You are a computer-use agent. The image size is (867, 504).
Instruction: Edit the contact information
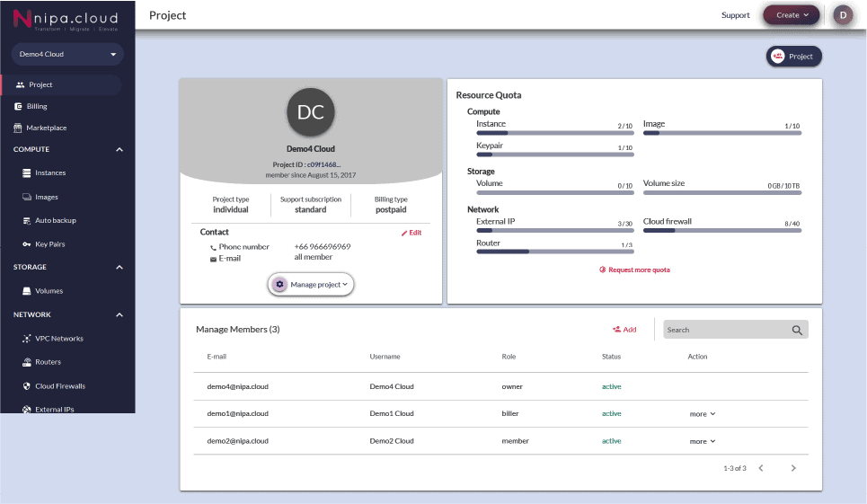click(x=411, y=233)
